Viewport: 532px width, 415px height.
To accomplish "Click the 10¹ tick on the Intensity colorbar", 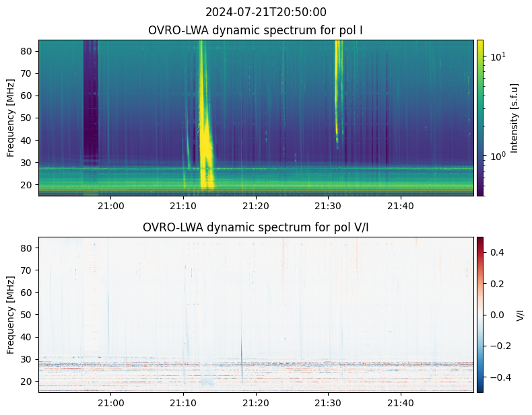I will coord(497,56).
